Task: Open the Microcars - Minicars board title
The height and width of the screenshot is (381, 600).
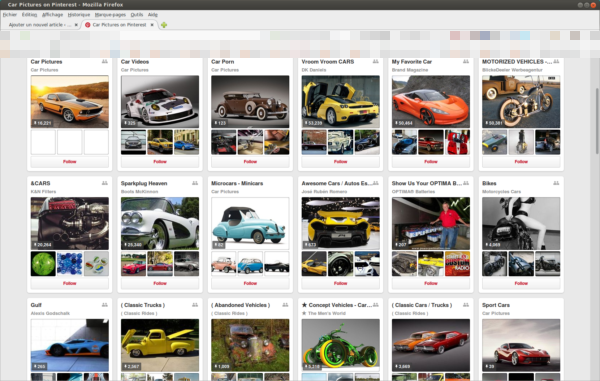Action: point(237,183)
